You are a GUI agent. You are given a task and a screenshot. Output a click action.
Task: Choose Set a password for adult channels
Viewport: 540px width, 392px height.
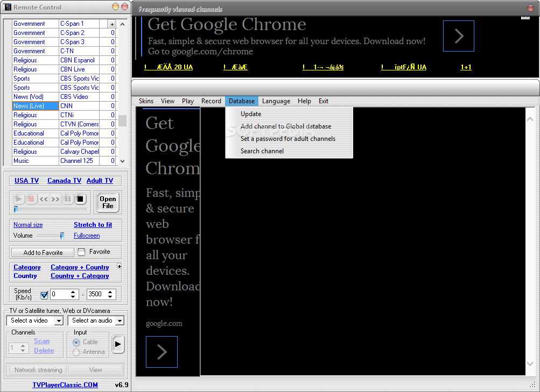coord(289,139)
